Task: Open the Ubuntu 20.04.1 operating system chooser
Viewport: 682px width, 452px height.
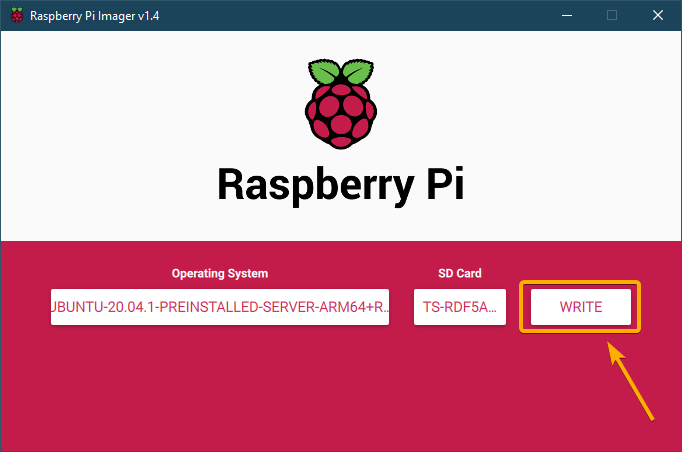Action: [219, 307]
